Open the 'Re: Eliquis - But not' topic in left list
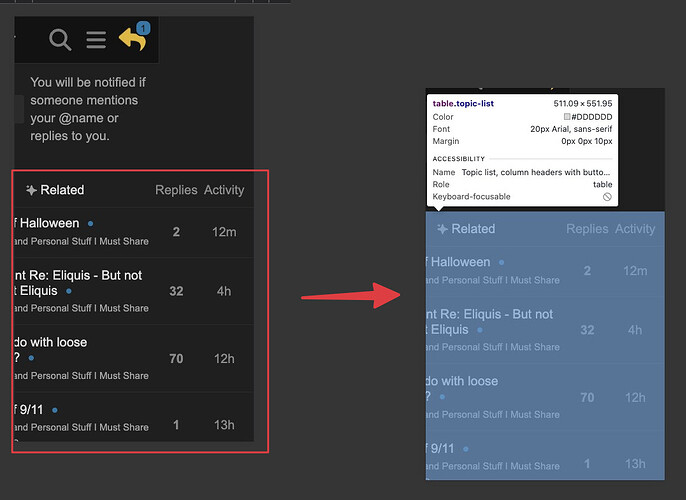The width and height of the screenshot is (686, 500). (x=78, y=283)
